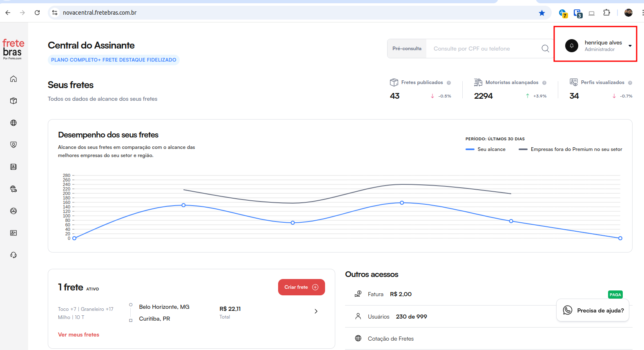Click the box package icon in sidebar
This screenshot has width=644, height=350.
(13, 101)
